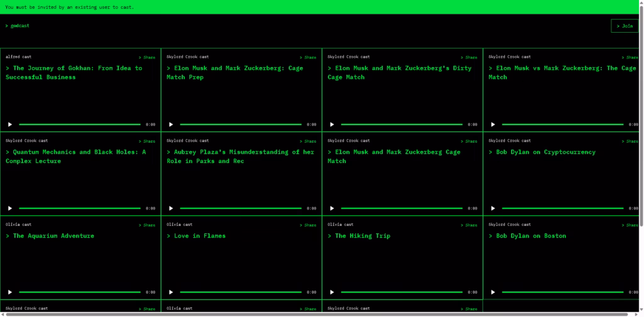Screen dimensions: 644x317
Task: Click the Join button
Action: (x=625, y=26)
